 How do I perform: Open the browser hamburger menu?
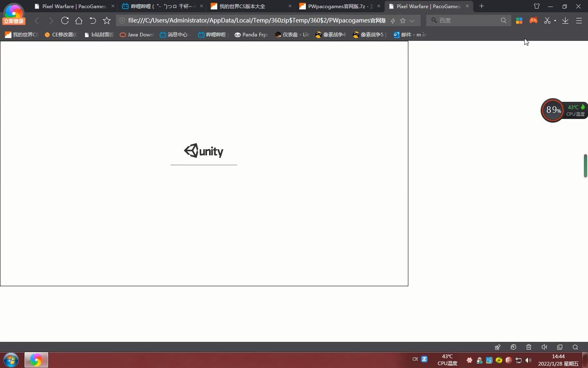[x=579, y=20]
